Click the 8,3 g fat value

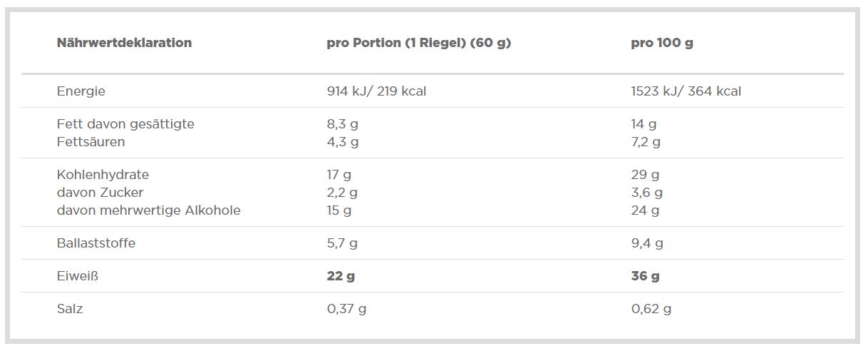(x=342, y=124)
